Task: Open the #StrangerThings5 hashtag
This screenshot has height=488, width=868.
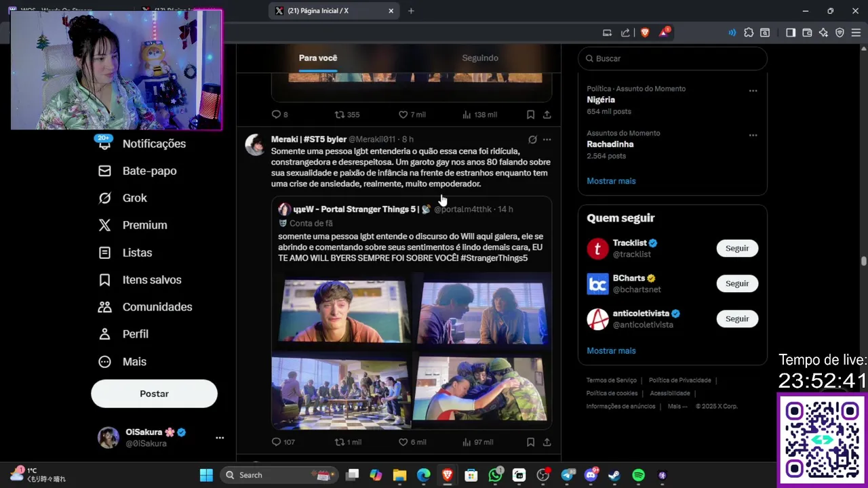Action: click(493, 258)
